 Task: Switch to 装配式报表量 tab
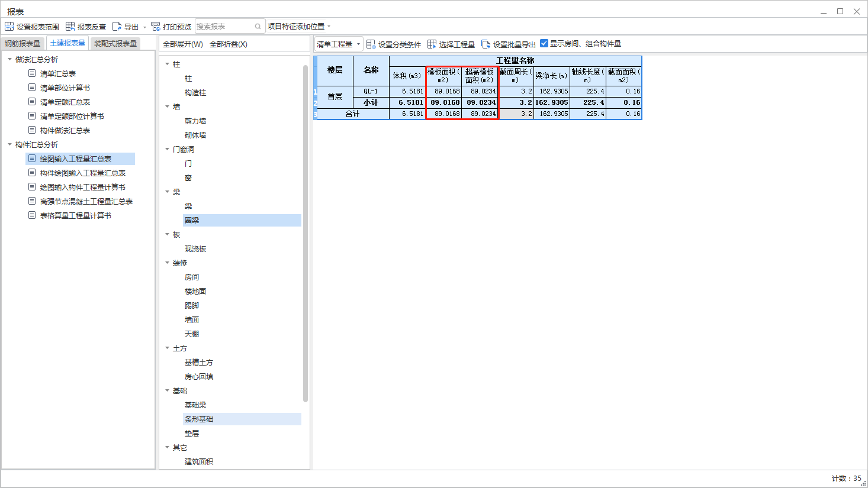[x=115, y=44]
